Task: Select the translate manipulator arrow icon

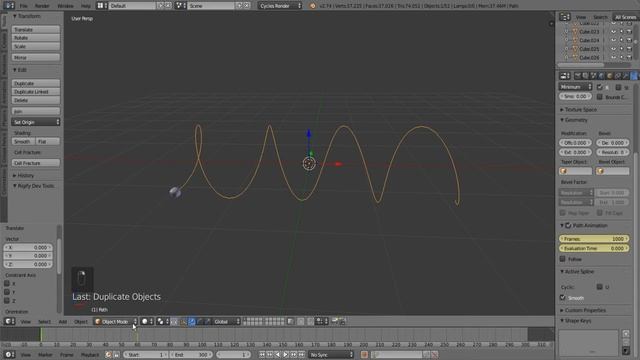Action: [x=191, y=322]
